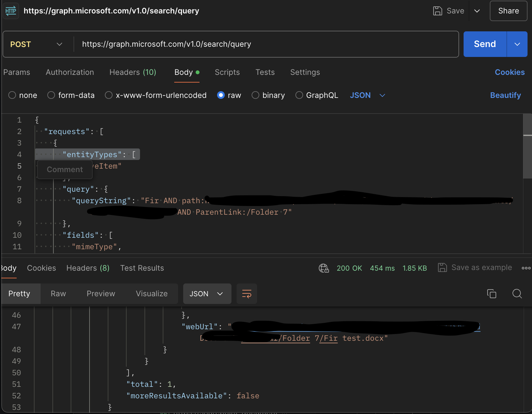Switch to the Scripts tab
532x414 pixels.
227,72
